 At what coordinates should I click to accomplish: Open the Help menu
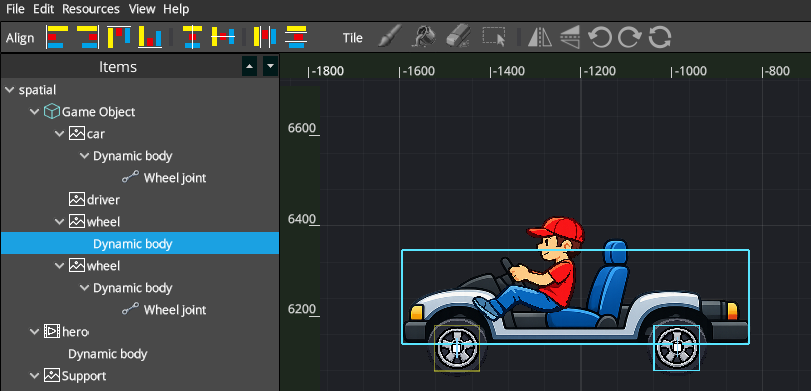[176, 9]
